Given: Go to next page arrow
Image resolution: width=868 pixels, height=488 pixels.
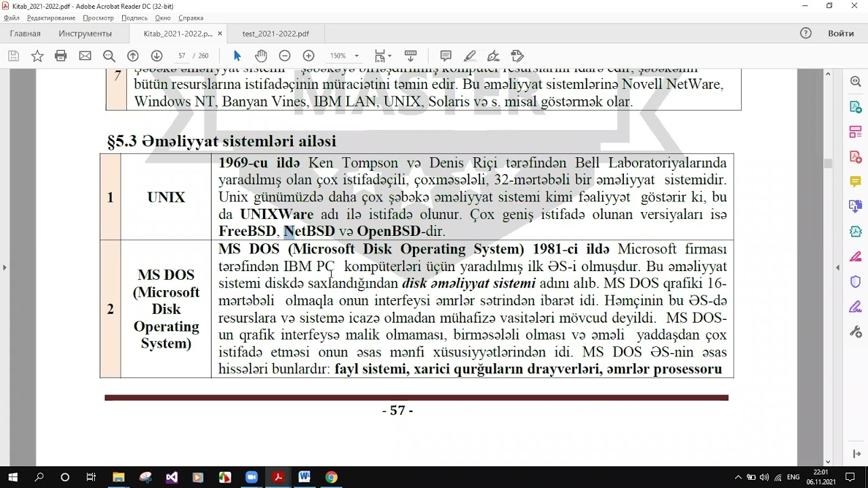Looking at the screenshot, I should 157,56.
